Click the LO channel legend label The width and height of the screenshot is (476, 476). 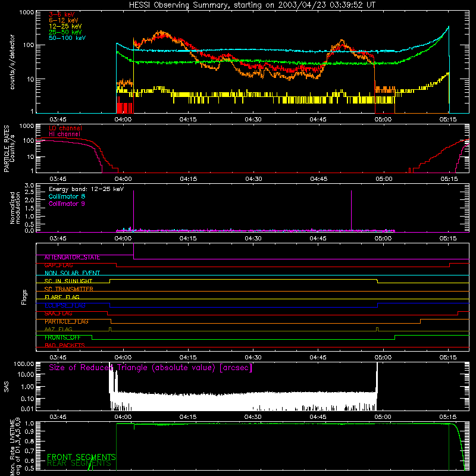click(x=65, y=128)
